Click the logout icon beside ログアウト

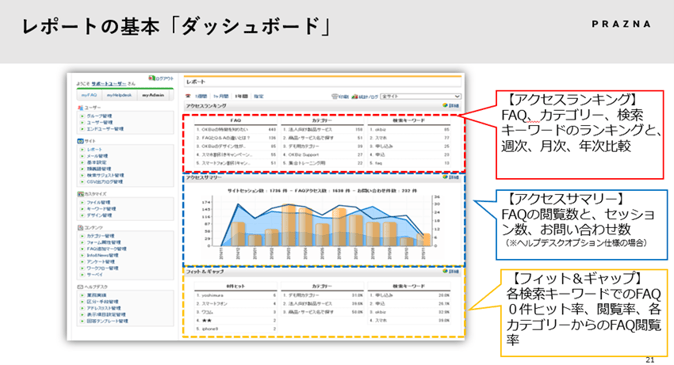pos(152,78)
